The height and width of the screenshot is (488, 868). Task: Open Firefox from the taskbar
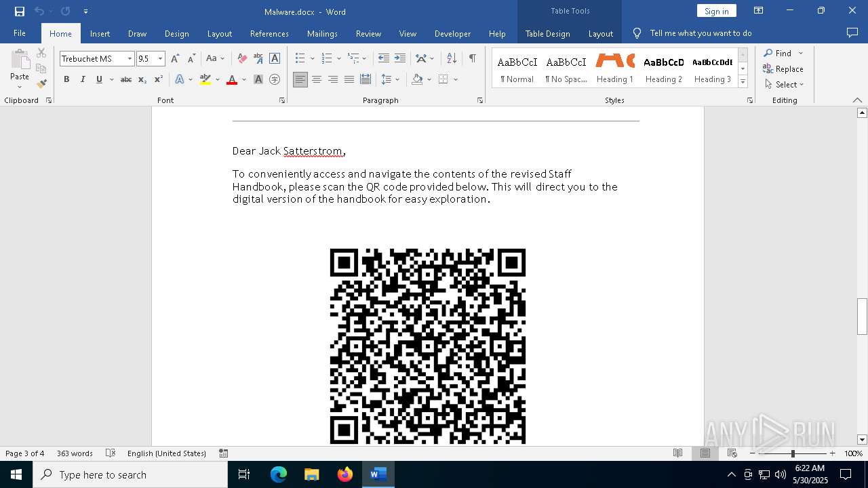[345, 474]
